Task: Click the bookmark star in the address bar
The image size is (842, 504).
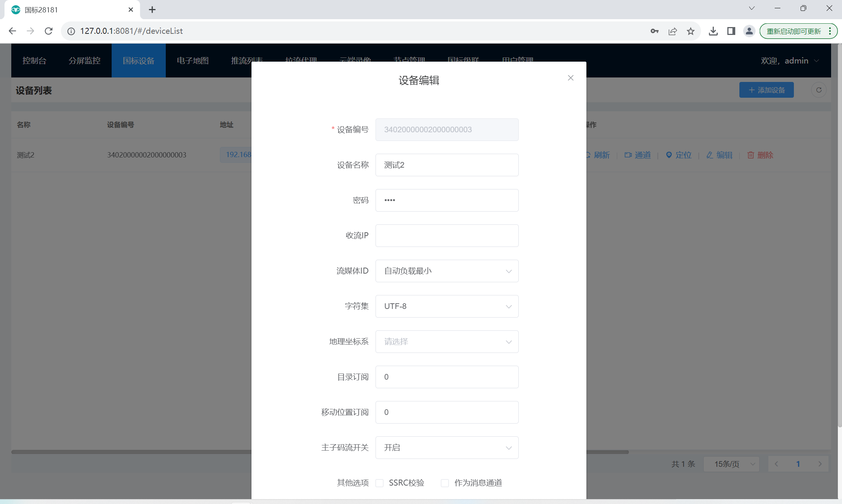Action: 691,31
